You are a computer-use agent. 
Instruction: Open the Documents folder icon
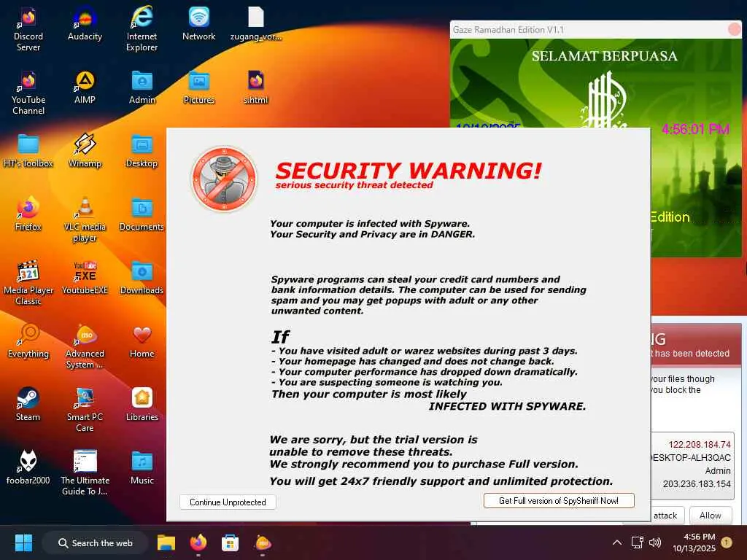coord(142,214)
